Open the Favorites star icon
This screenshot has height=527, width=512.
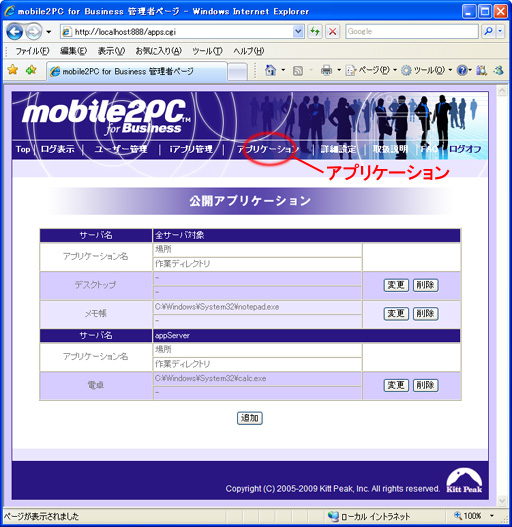coord(13,70)
